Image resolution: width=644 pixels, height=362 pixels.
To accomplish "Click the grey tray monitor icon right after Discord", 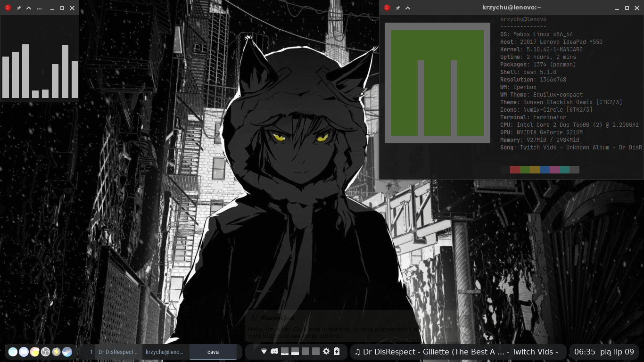I will pos(285,351).
